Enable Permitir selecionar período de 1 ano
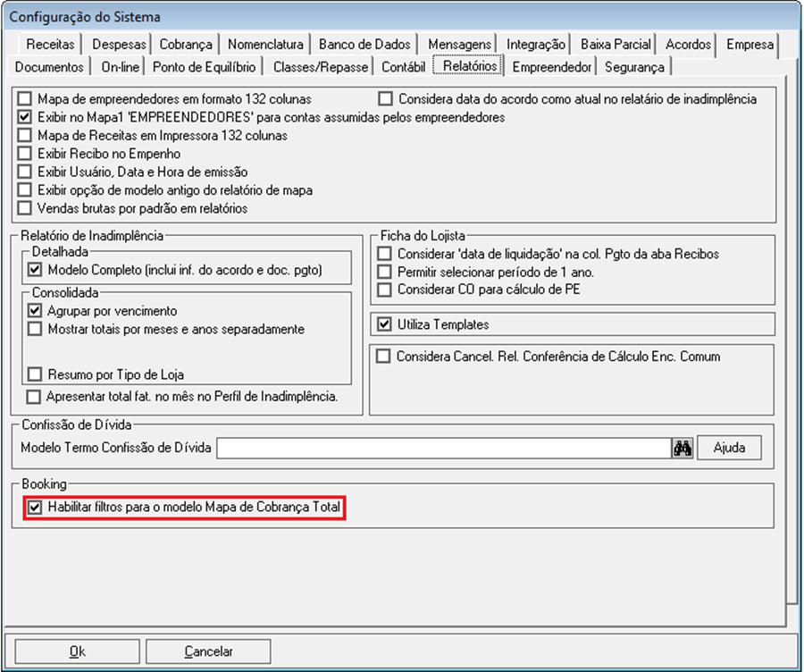Viewport: 804px width, 672px height. tap(384, 272)
